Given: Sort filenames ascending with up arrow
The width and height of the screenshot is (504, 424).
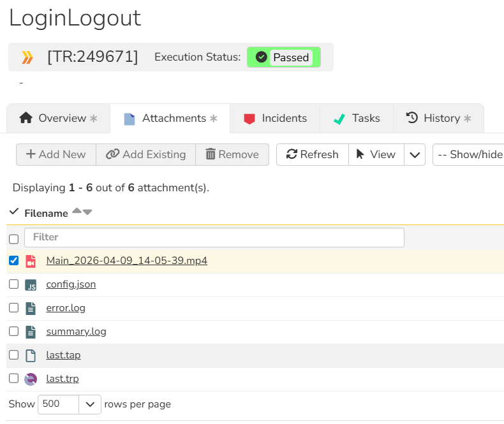Looking at the screenshot, I should (x=77, y=211).
